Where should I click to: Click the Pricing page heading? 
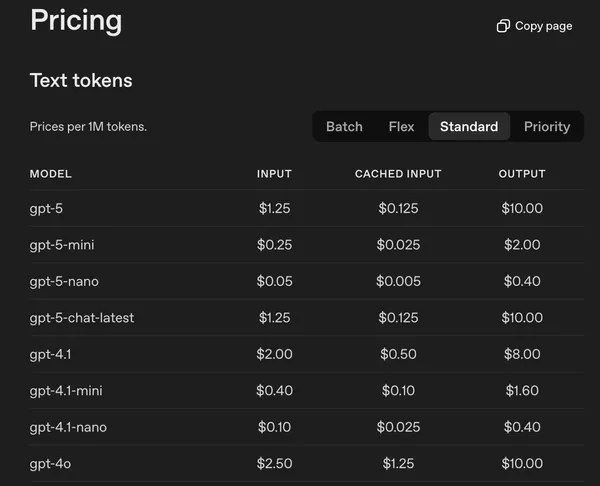pyautogui.click(x=76, y=20)
